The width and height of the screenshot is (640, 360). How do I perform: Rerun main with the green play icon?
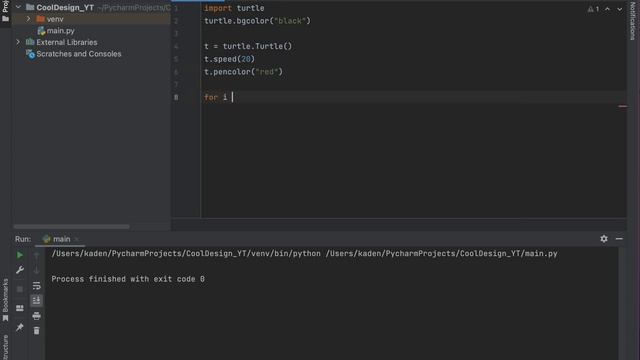tap(20, 255)
